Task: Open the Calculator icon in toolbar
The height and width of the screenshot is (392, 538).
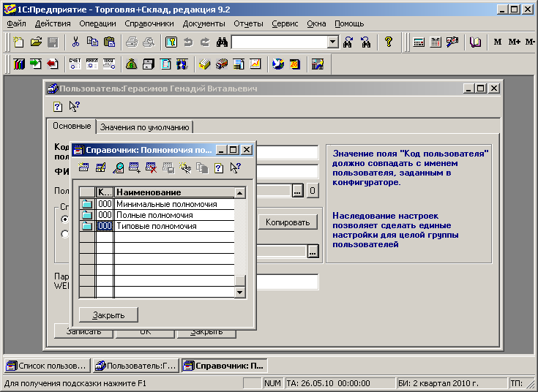Action: (419, 42)
